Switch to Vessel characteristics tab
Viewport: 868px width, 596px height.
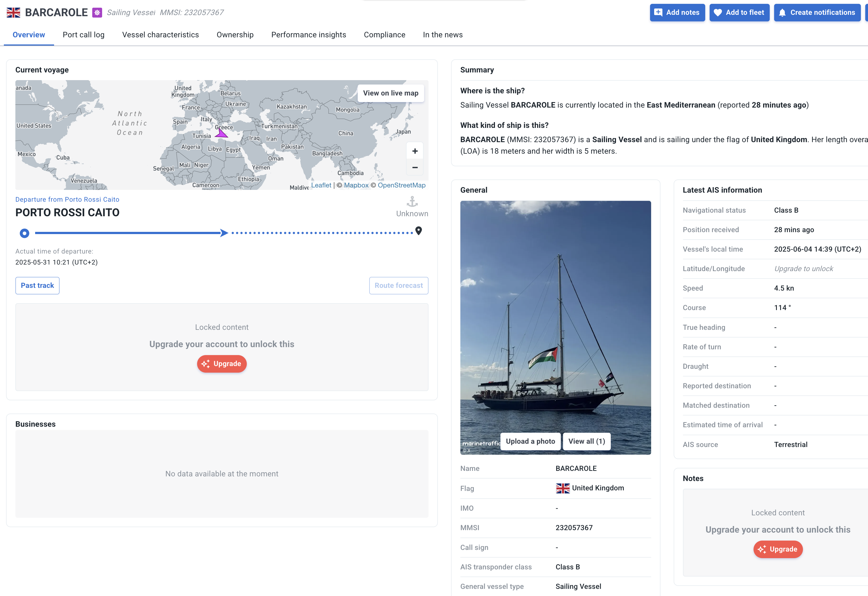tap(160, 35)
